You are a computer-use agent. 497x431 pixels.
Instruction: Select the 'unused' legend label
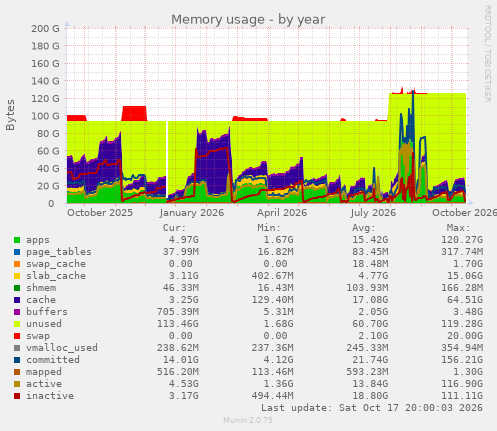(44, 324)
